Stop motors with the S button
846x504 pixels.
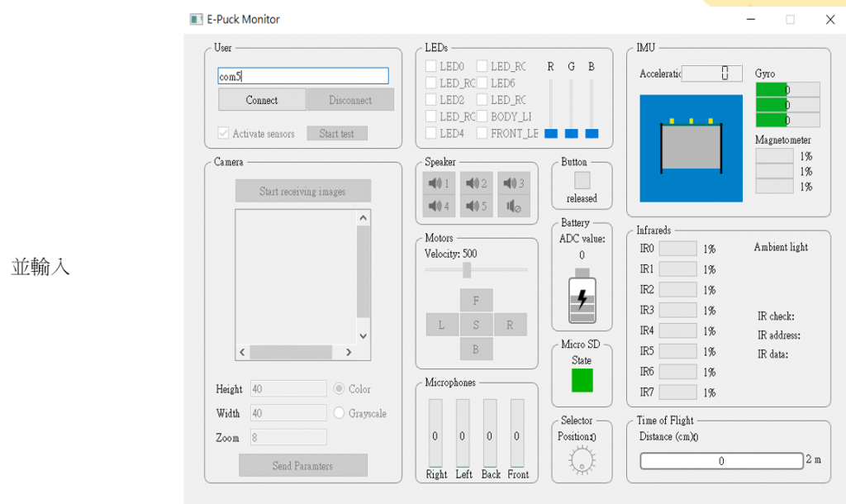pos(476,325)
